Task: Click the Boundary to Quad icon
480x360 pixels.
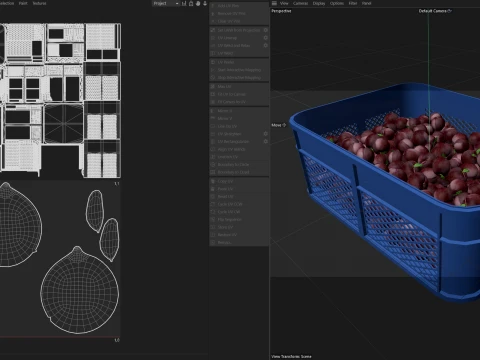Action: (213, 172)
